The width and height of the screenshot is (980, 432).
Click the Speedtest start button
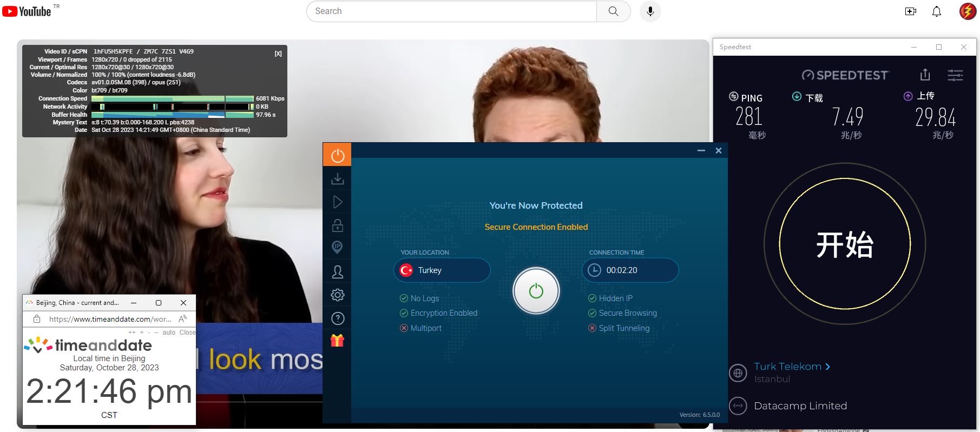click(844, 244)
